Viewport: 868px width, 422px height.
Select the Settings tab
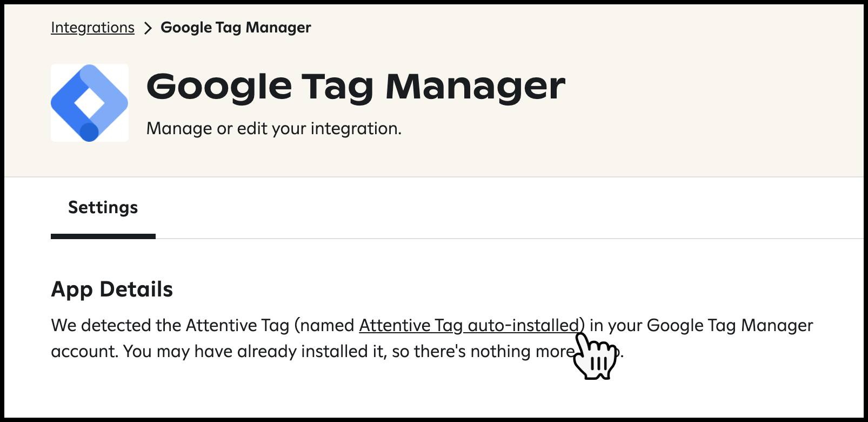click(103, 208)
